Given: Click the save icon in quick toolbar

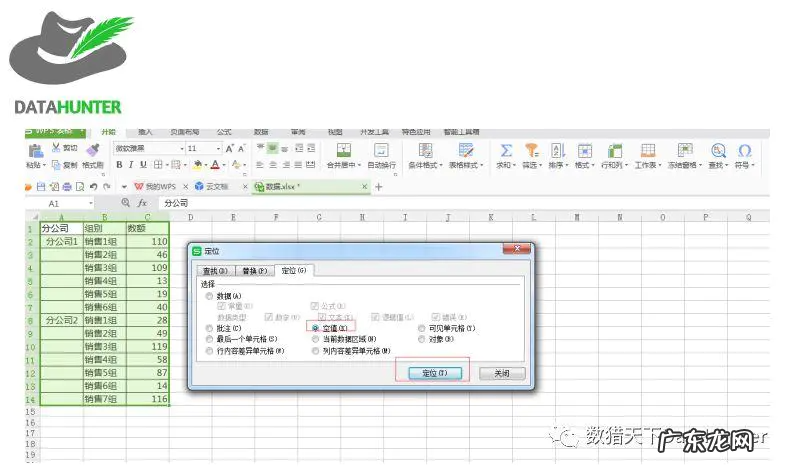Looking at the screenshot, I should click(x=41, y=187).
